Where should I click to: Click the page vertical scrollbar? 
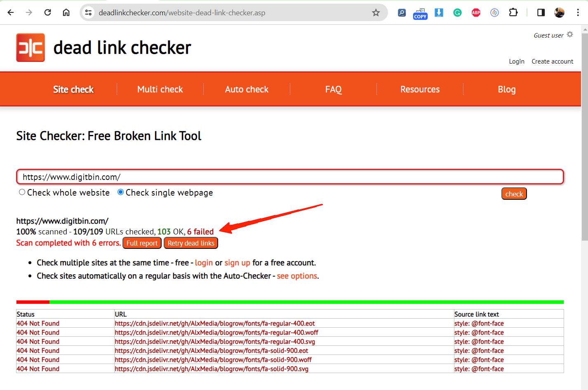coord(584,136)
